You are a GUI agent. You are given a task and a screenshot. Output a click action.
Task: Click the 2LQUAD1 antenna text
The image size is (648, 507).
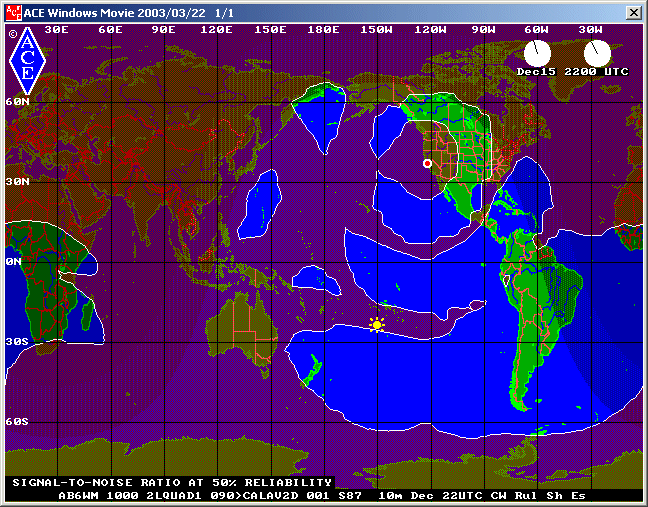click(174, 495)
